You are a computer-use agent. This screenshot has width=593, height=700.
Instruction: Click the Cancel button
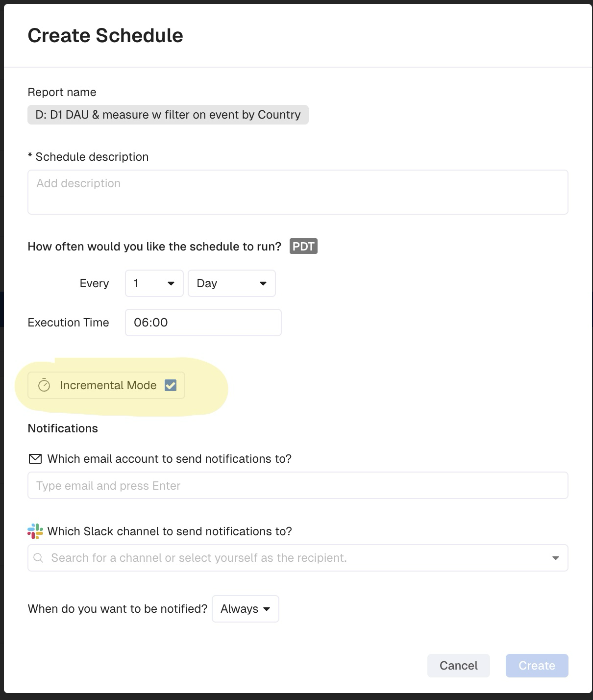(x=459, y=666)
